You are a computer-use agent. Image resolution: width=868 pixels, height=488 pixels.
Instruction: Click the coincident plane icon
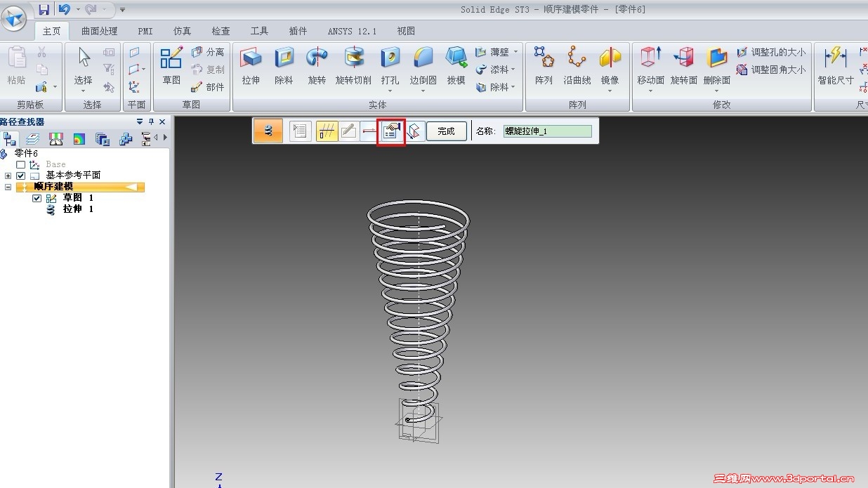click(x=134, y=52)
